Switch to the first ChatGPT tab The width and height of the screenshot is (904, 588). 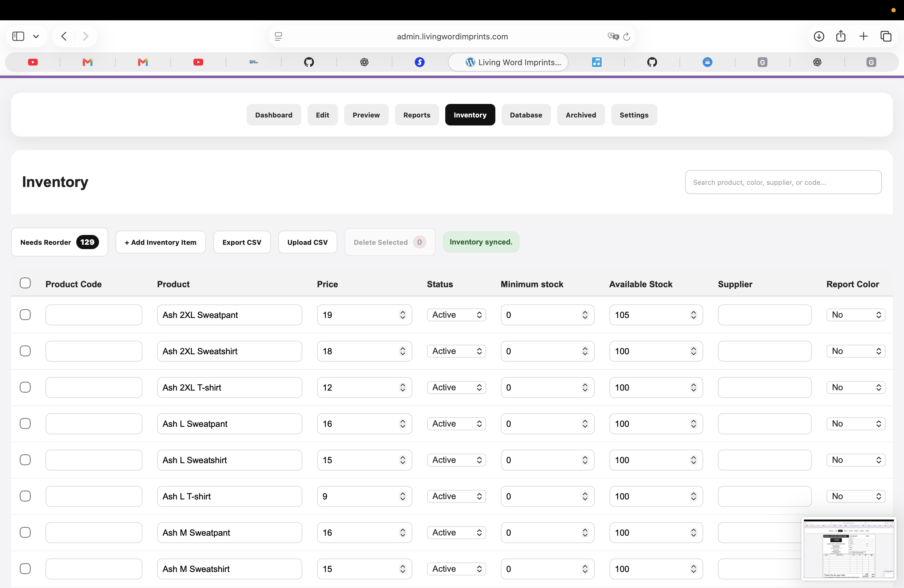(x=364, y=62)
